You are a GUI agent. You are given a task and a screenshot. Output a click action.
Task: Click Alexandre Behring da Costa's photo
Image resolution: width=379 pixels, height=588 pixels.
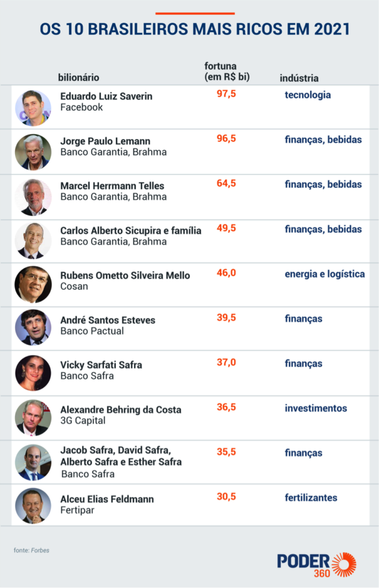(x=33, y=417)
